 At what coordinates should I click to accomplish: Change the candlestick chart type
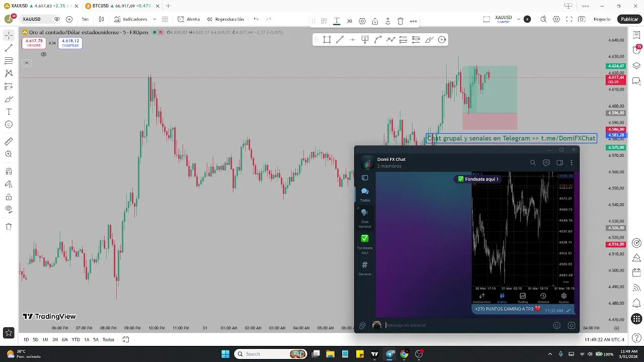[101, 19]
